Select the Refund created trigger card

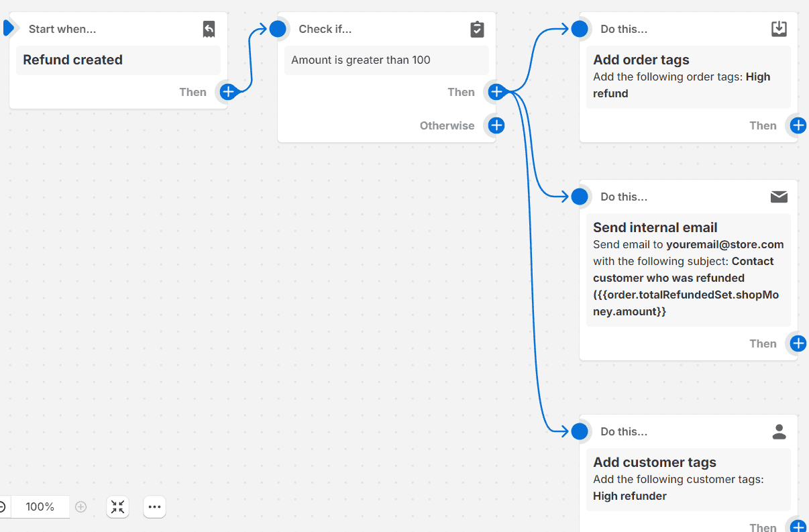[x=117, y=60]
